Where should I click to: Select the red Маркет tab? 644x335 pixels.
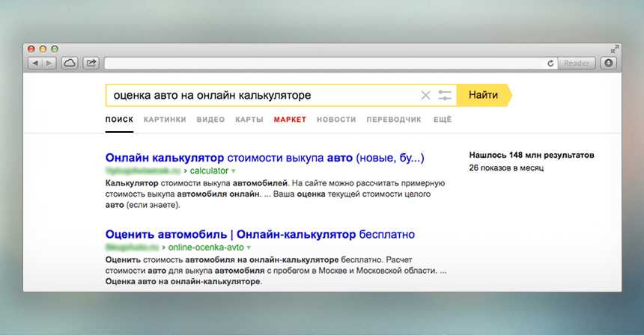tap(290, 120)
